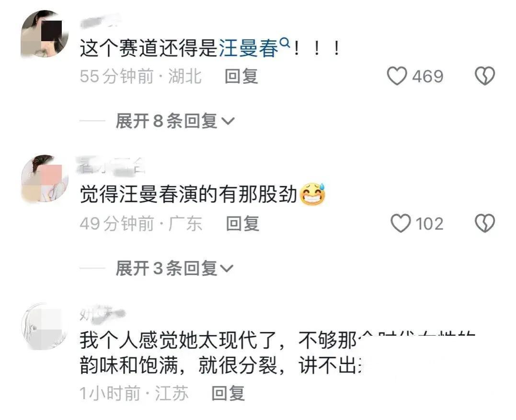This screenshot has height=420, width=516.
Task: Open the second commenter's blurred username
Action: pyautogui.click(x=111, y=165)
